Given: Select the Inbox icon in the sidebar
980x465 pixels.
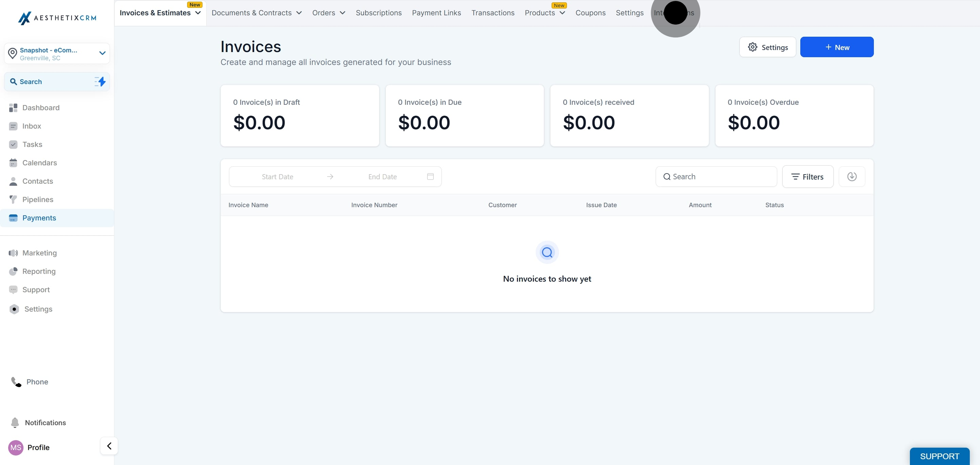Looking at the screenshot, I should (x=32, y=126).
